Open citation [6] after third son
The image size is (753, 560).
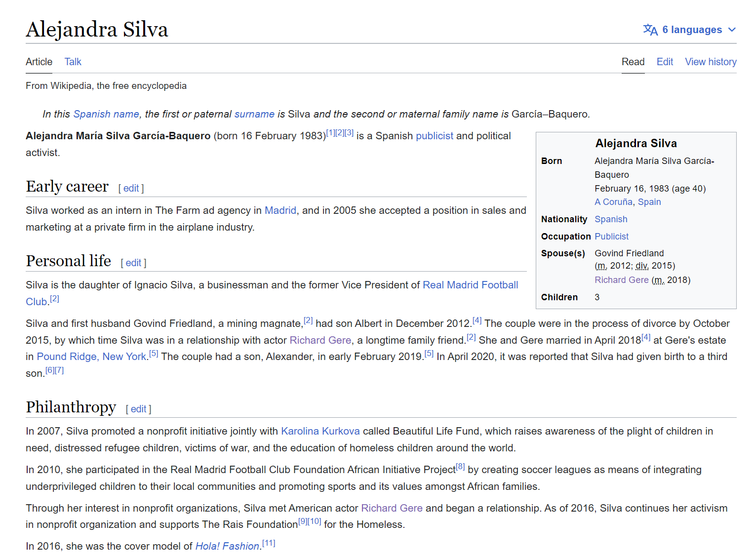point(50,370)
